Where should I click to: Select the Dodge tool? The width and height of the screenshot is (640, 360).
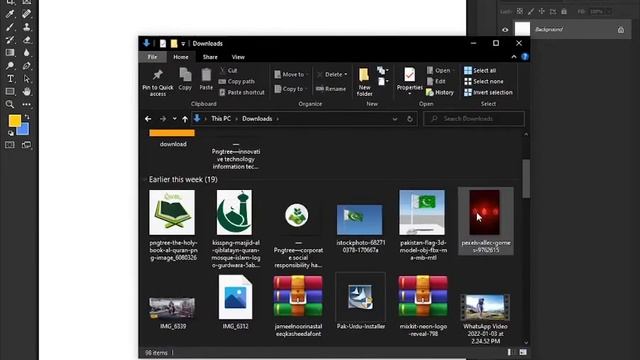pos(10,66)
